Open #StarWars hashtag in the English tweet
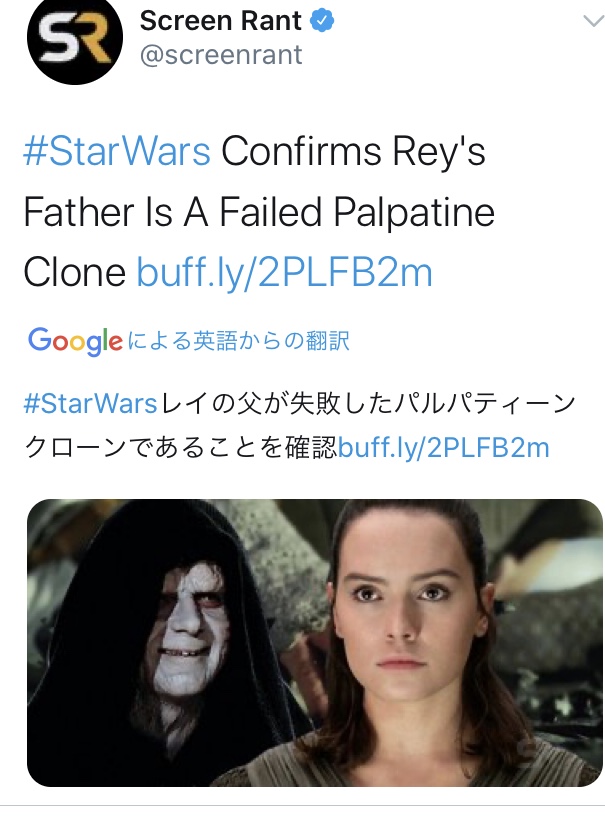The height and width of the screenshot is (817, 605). tap(116, 152)
